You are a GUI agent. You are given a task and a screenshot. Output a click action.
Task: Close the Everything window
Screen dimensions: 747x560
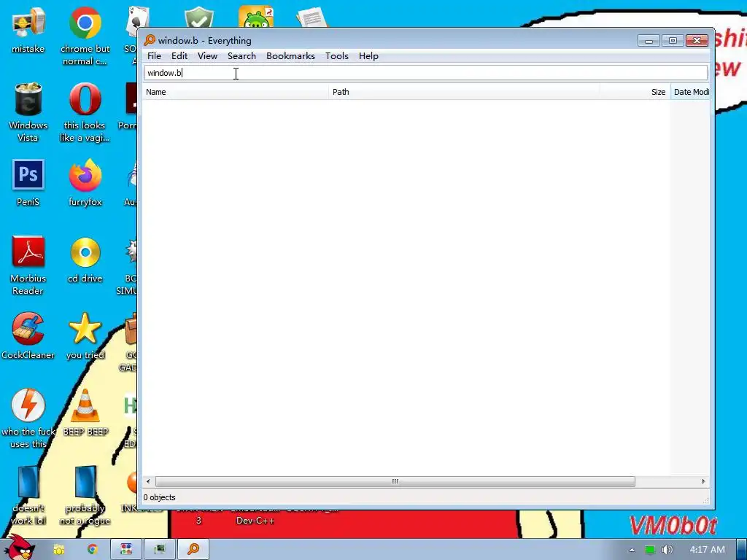tap(697, 41)
